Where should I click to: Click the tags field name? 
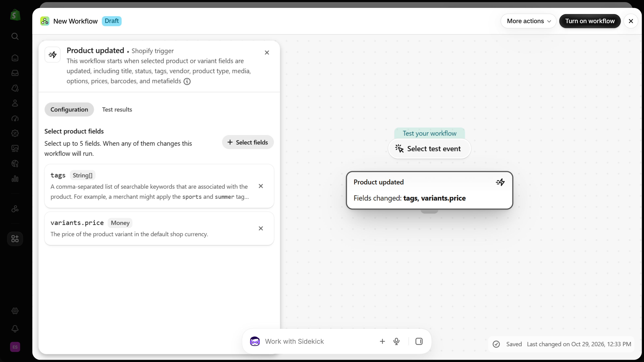tap(58, 175)
